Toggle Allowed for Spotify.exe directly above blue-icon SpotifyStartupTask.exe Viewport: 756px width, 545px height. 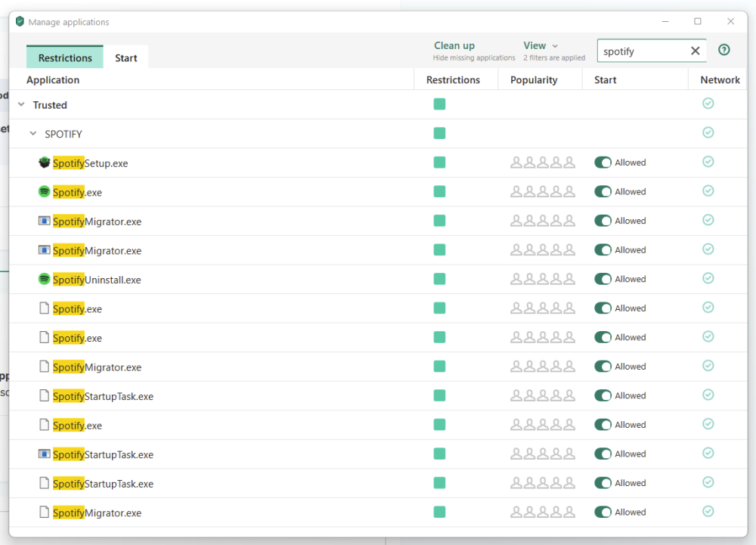tap(603, 425)
